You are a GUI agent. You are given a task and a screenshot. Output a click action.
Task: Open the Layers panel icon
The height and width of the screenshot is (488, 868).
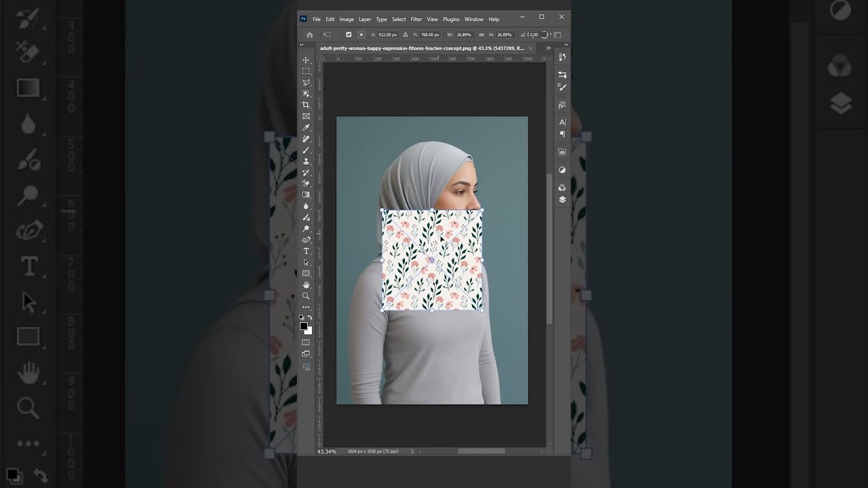(562, 200)
